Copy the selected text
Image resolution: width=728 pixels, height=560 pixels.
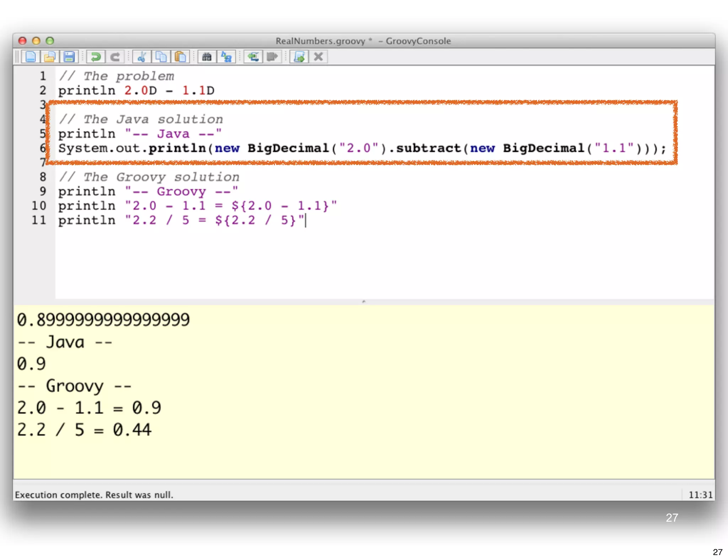[161, 57]
